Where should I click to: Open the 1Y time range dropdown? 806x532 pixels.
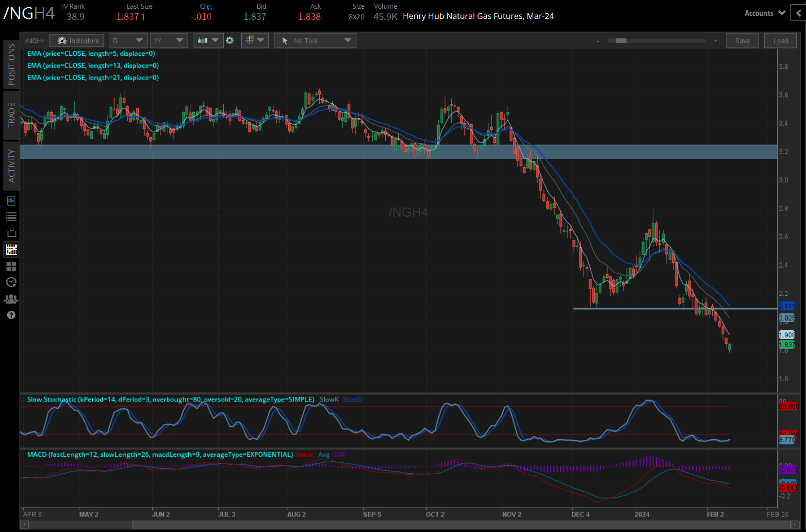[x=168, y=41]
